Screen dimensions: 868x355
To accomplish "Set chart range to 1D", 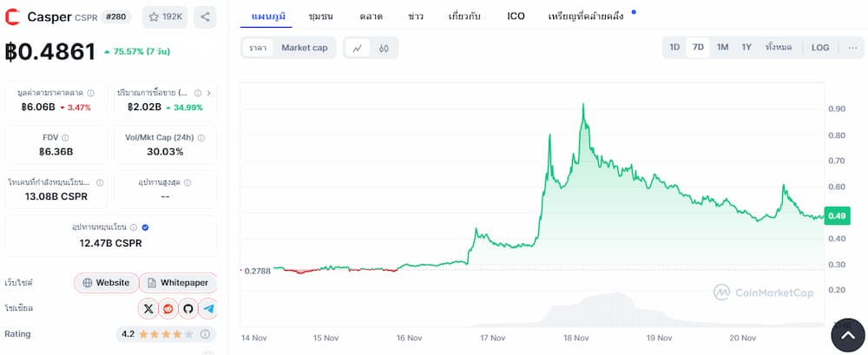I will point(674,48).
